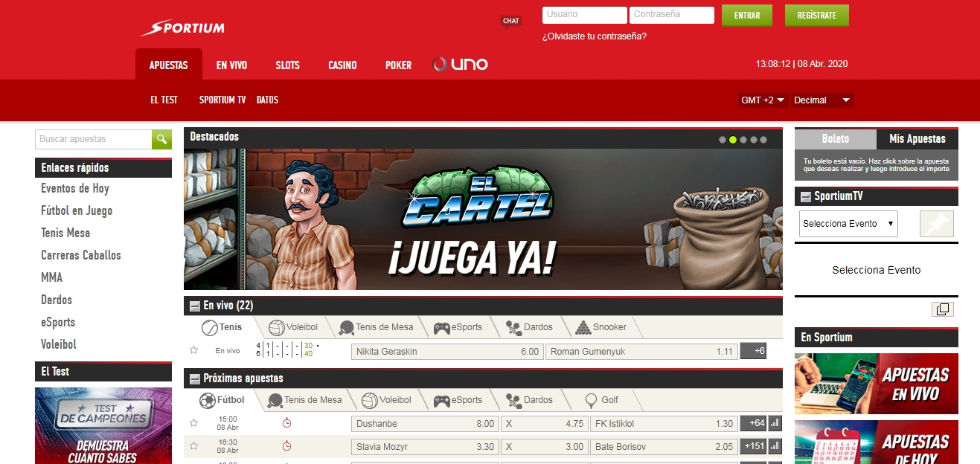Favorite the Dushanbe match with star

pyautogui.click(x=193, y=423)
